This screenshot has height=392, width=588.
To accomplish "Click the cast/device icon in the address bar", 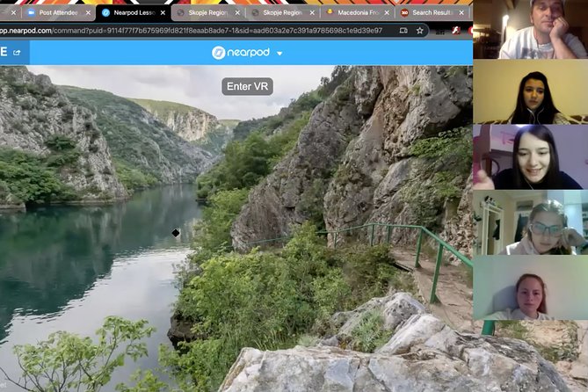I will tap(401, 30).
